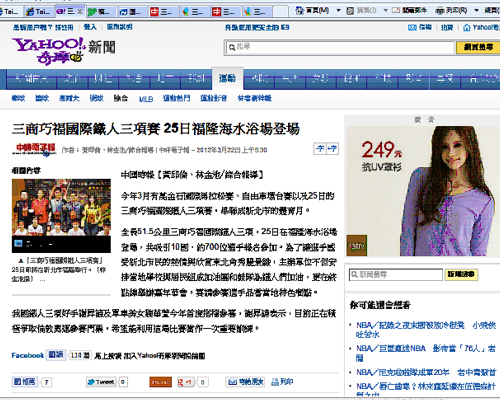The width and height of the screenshot is (500, 400).
Task: Switch to the green-icon browser tab
Action: pos(100,12)
